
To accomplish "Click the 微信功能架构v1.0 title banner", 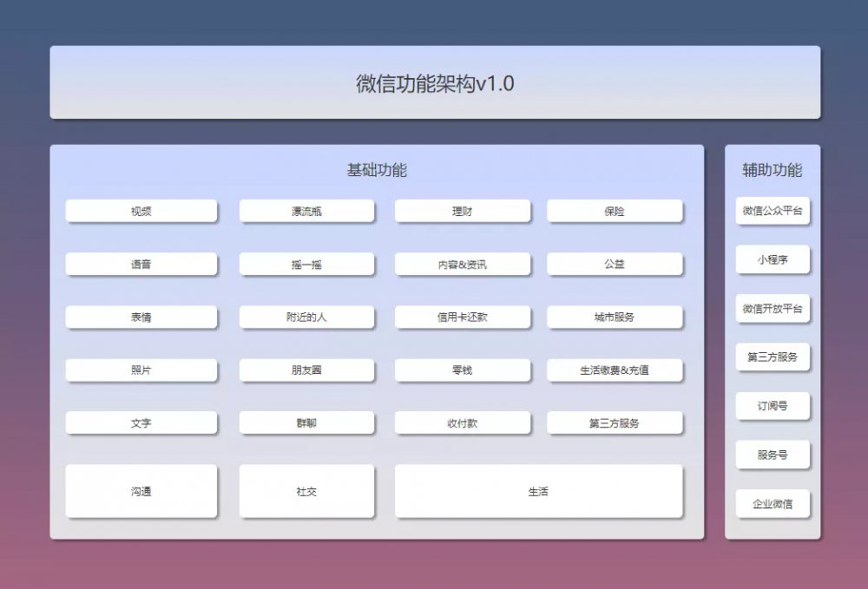I will point(434,82).
